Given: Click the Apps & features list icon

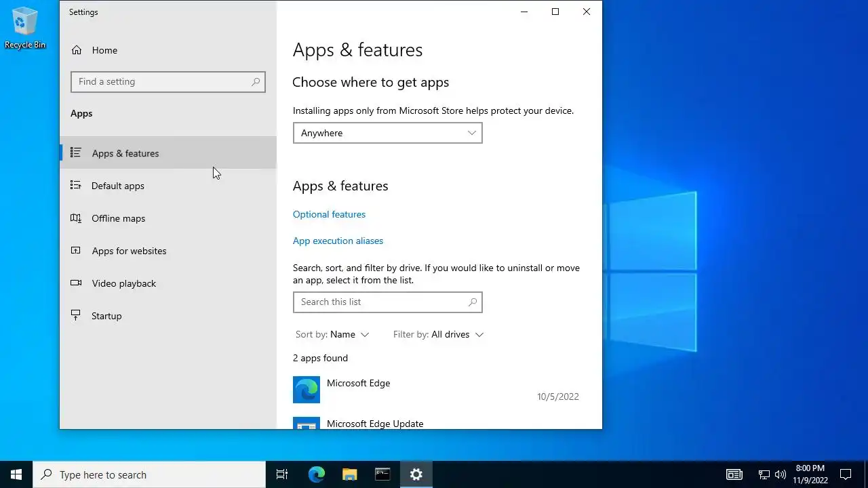Looking at the screenshot, I should (76, 153).
